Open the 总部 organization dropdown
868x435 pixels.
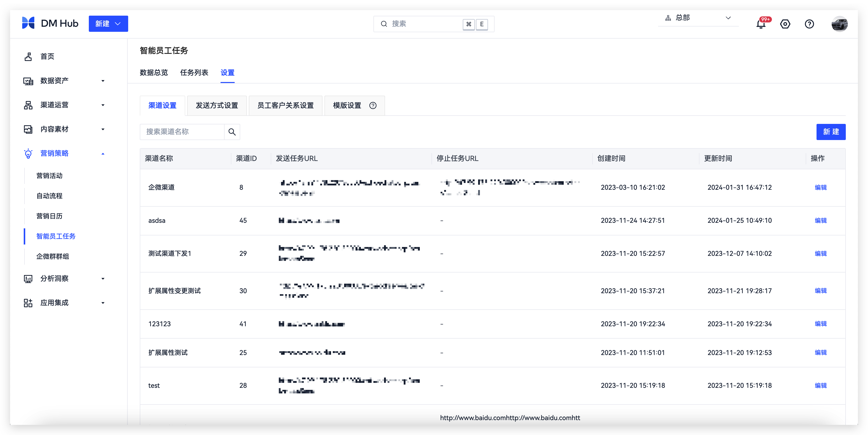698,18
